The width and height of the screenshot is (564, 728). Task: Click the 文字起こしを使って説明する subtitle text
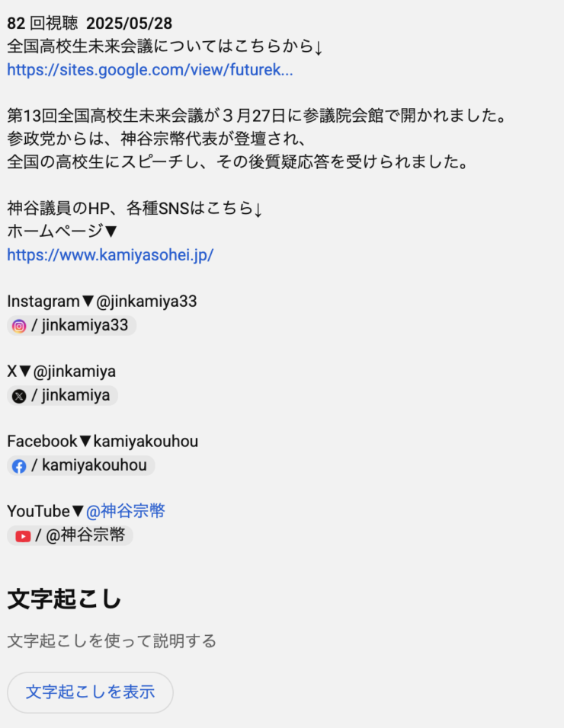[x=111, y=641]
